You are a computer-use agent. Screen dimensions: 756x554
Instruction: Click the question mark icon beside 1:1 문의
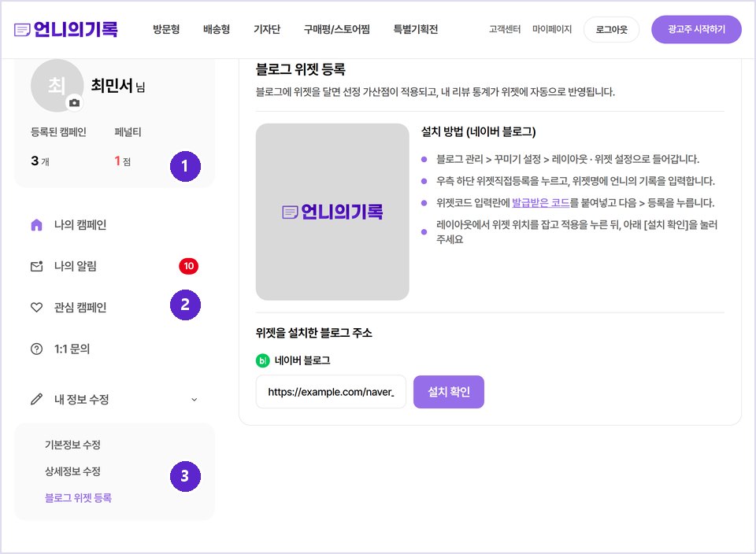click(37, 349)
